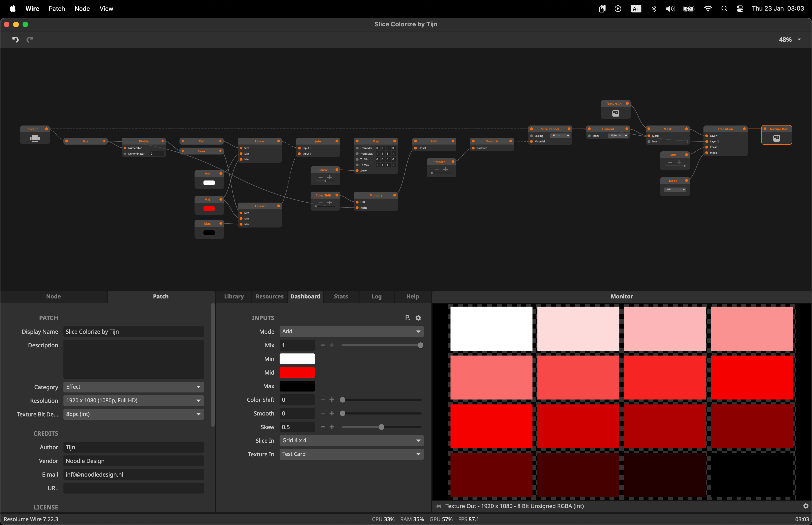This screenshot has width=812, height=525.
Task: Click the undo arrow in the toolbar
Action: point(15,39)
